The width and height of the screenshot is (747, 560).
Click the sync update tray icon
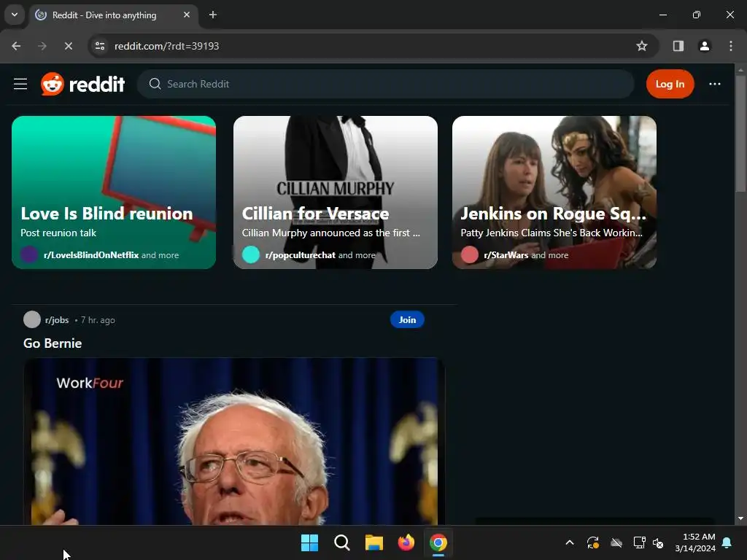(x=592, y=542)
